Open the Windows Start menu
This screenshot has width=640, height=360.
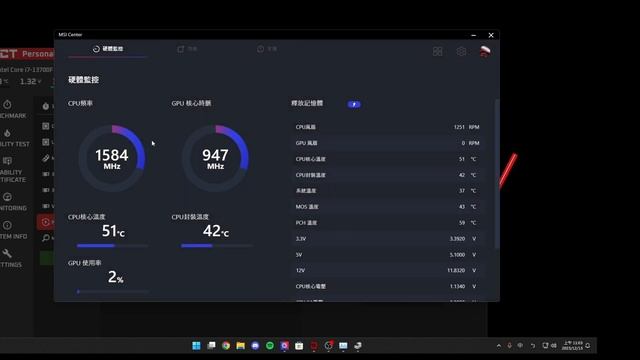click(x=196, y=346)
